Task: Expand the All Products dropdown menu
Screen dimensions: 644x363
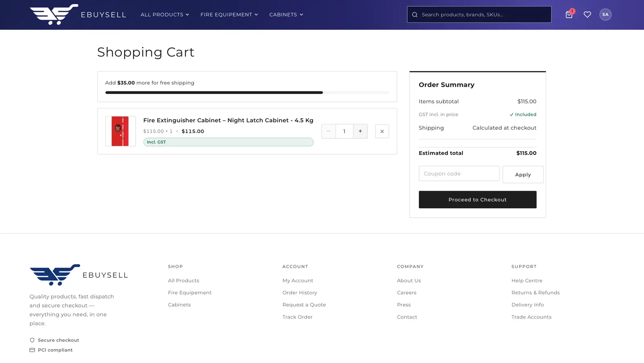Action: pos(165,14)
